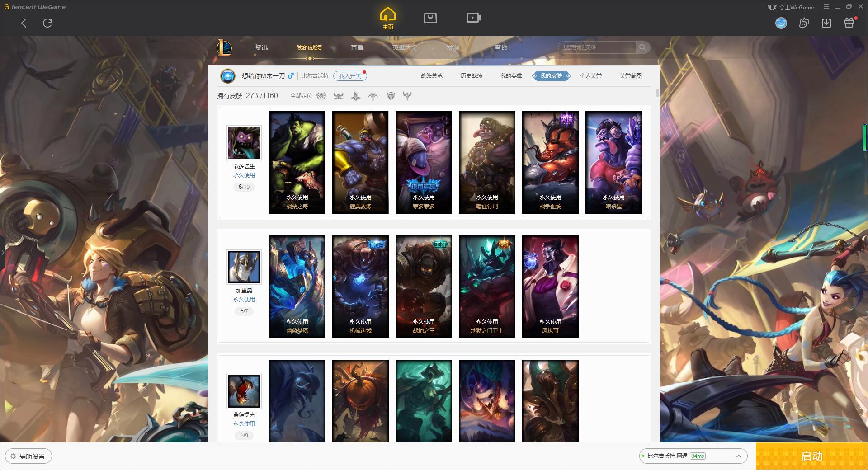Viewport: 868px width, 470px height.
Task: Expand the left edge side panel arrow
Action: click(2, 253)
